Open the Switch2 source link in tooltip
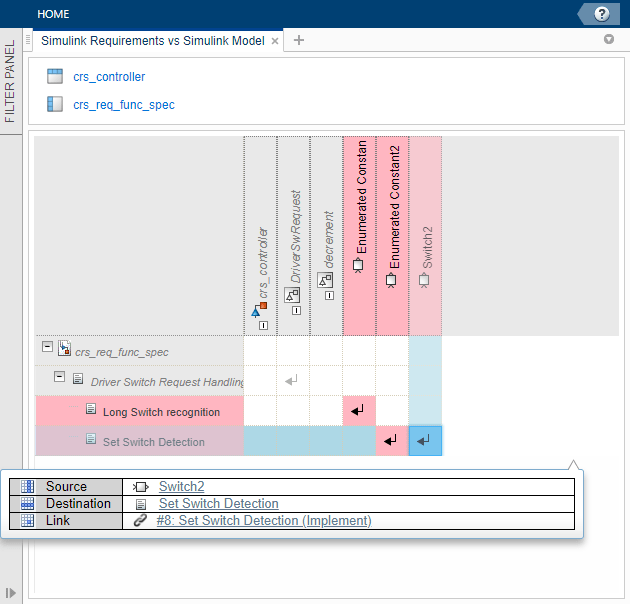The image size is (630, 604). point(182,487)
